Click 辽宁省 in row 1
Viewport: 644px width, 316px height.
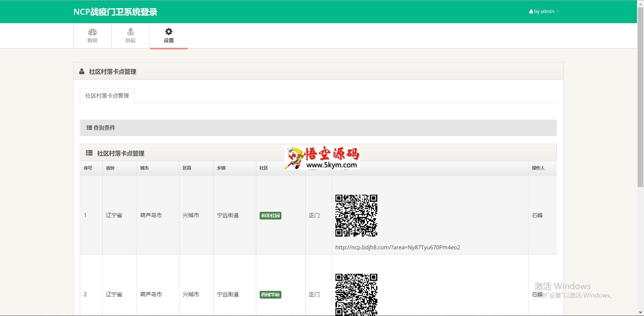pyautogui.click(x=114, y=215)
